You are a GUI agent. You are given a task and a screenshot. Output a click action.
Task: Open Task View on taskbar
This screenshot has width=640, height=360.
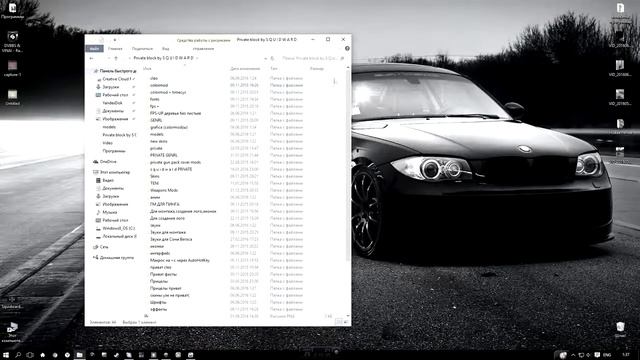[x=30, y=355]
